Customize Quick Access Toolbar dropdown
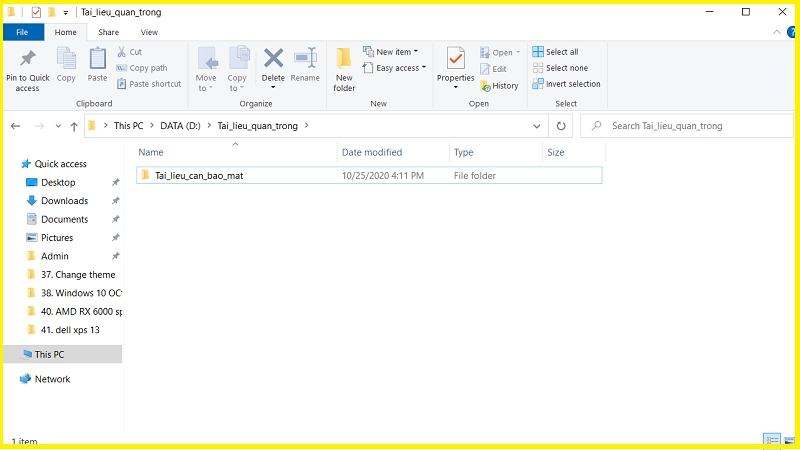This screenshot has height=450, width=800. (65, 12)
